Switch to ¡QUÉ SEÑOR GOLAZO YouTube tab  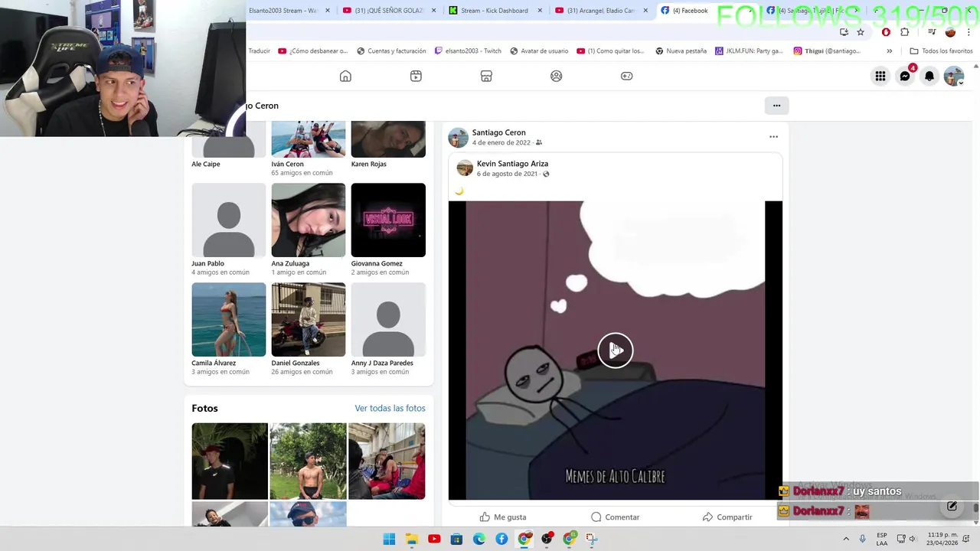click(390, 11)
